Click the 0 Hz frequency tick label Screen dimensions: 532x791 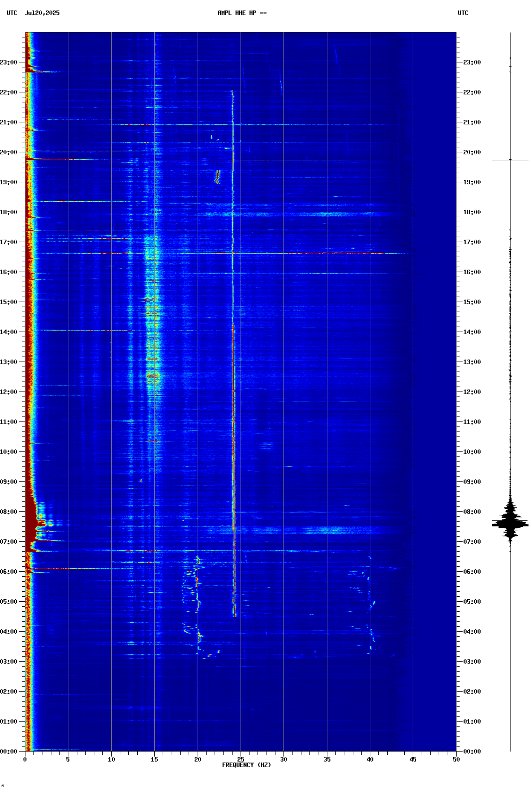coord(25,760)
